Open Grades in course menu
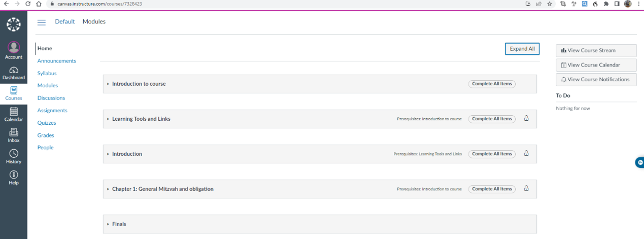The width and height of the screenshot is (644, 239). 46,135
